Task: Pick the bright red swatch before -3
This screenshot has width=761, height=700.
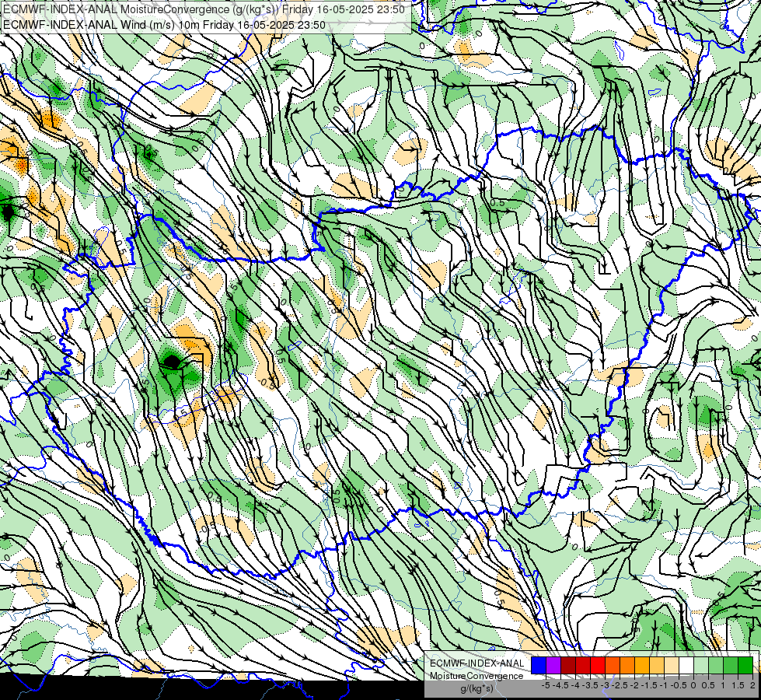Action: pyautogui.click(x=598, y=666)
